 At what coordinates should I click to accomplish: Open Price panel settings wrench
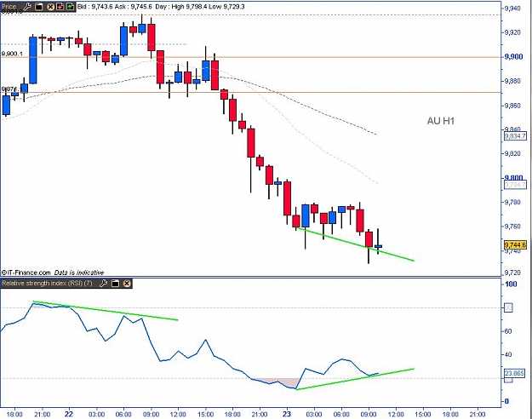pyautogui.click(x=28, y=7)
